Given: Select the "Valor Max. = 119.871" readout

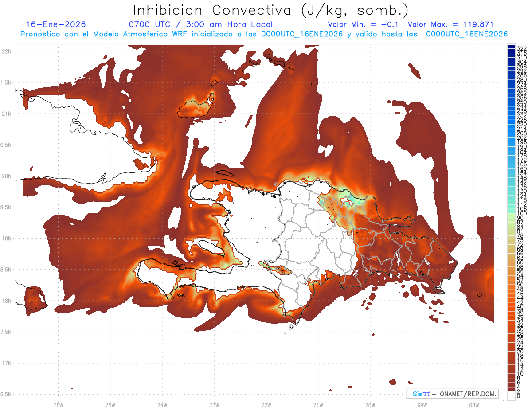Looking at the screenshot, I should point(450,24).
